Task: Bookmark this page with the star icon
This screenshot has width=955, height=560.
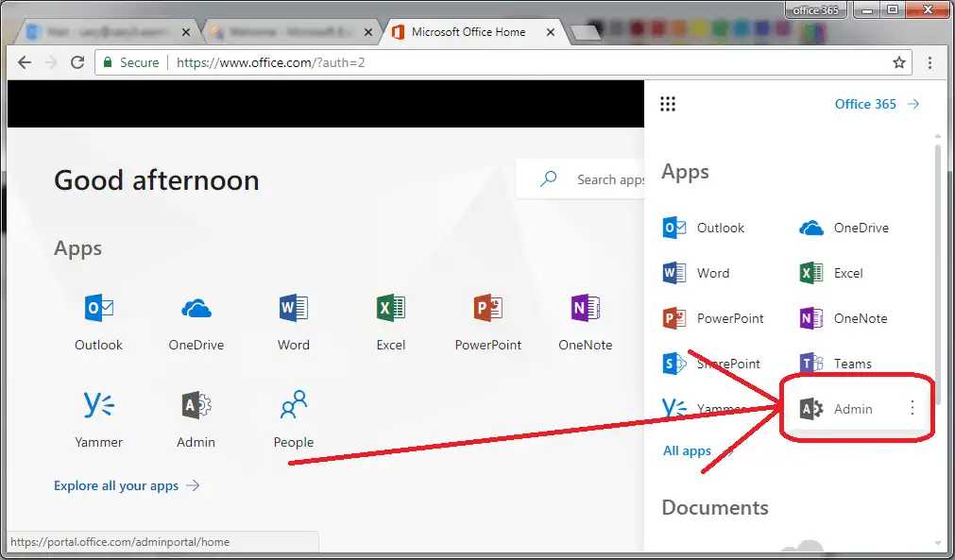Action: (898, 62)
